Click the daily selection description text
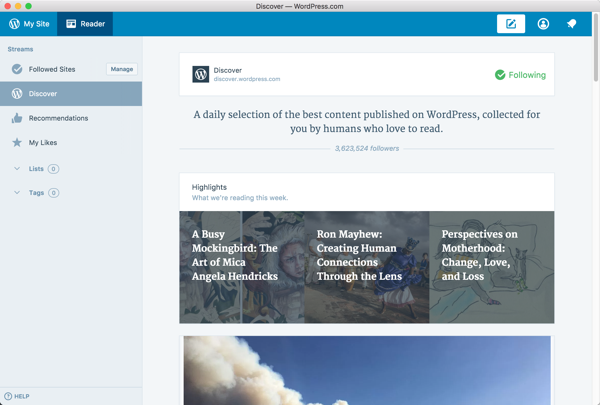 [367, 121]
